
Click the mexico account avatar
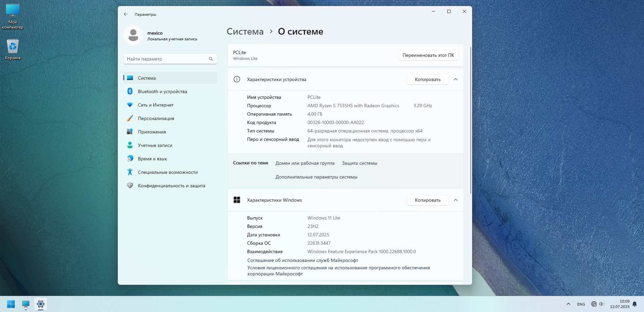(x=133, y=35)
